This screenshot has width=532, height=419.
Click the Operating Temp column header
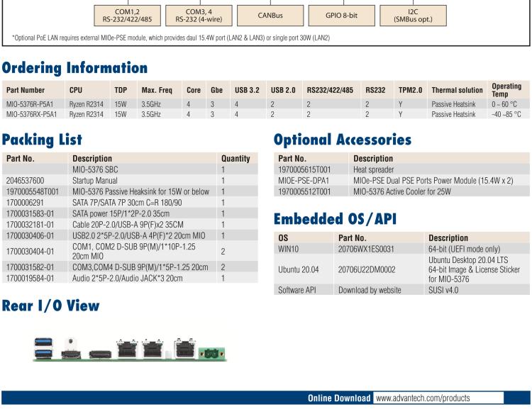click(x=506, y=90)
